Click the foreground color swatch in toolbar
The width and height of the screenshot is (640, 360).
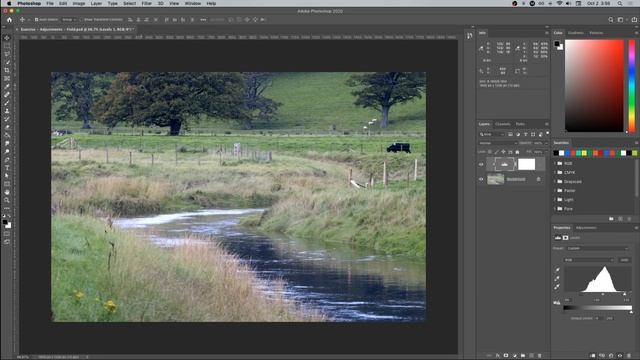coord(5,222)
